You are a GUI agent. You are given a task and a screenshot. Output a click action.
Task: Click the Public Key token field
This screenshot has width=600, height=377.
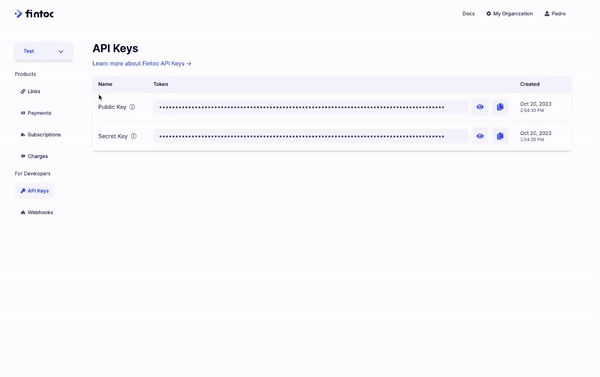coord(311,107)
